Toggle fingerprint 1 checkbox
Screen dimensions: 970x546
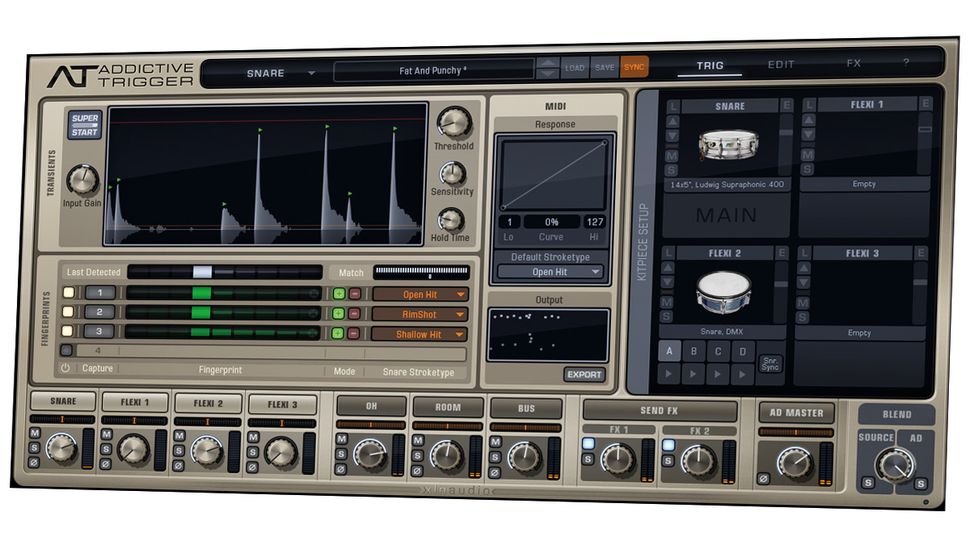(x=69, y=292)
